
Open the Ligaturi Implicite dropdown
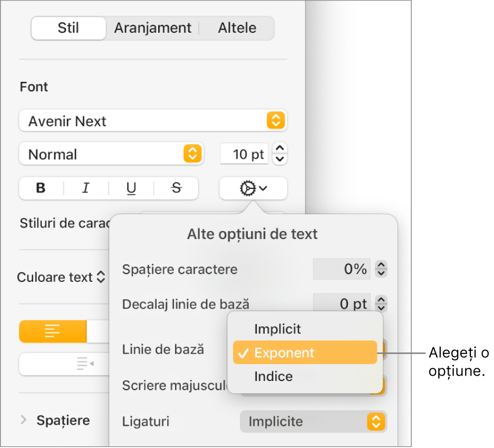click(313, 422)
